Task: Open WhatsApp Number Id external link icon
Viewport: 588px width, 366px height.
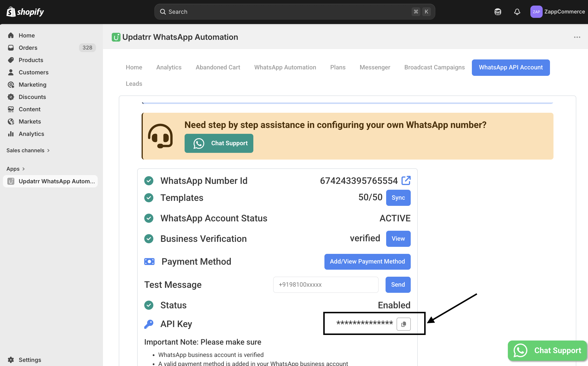Action: (x=406, y=181)
